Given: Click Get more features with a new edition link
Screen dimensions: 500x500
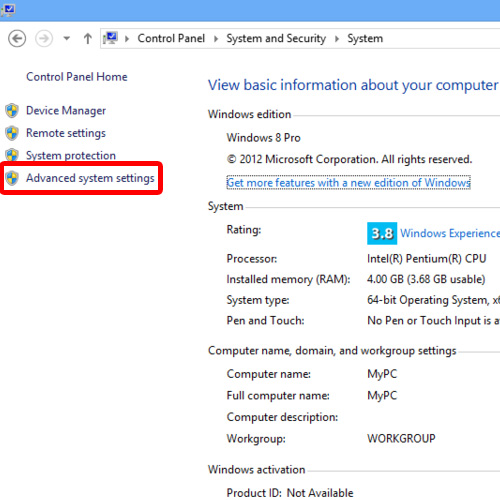Looking at the screenshot, I should (x=348, y=183).
